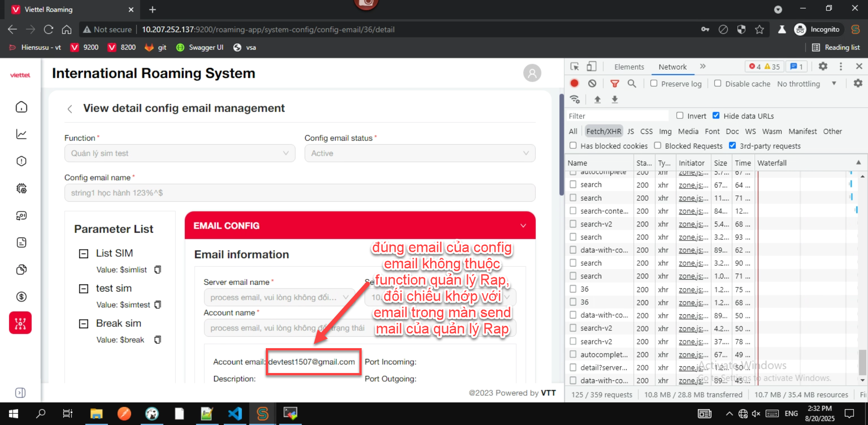Screen dimensions: 868x425
Task: Open the DevTools settings gear
Action: [x=823, y=66]
